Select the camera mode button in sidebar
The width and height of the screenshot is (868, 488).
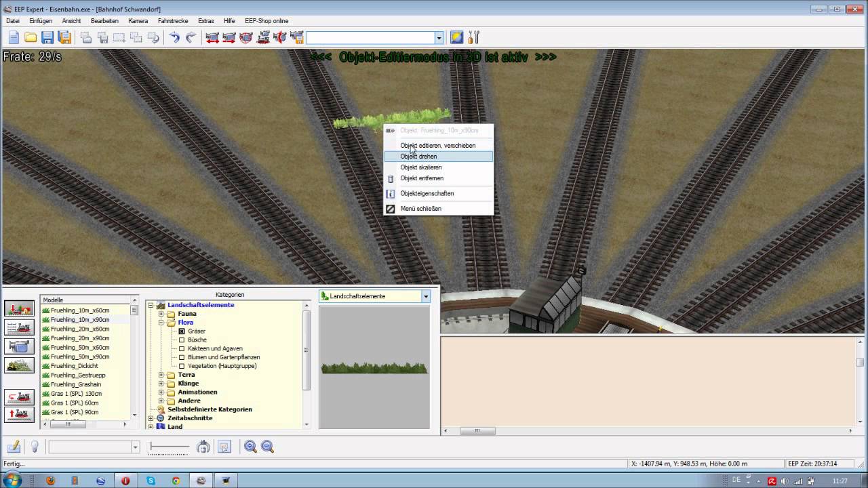pos(19,346)
